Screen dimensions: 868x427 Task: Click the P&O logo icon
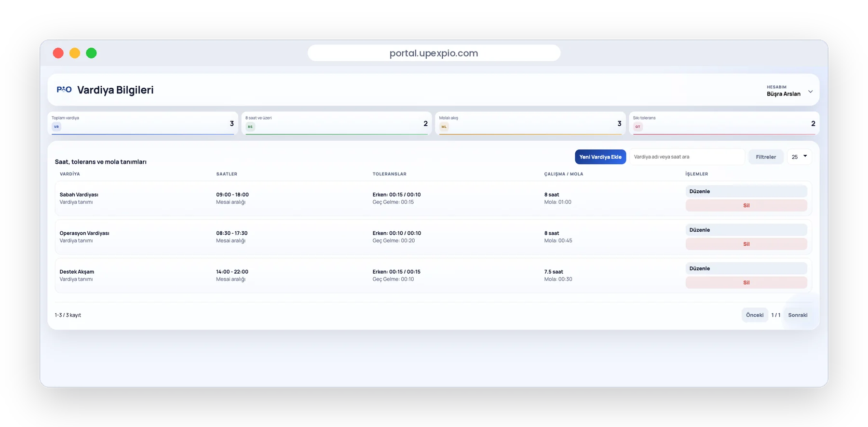64,90
